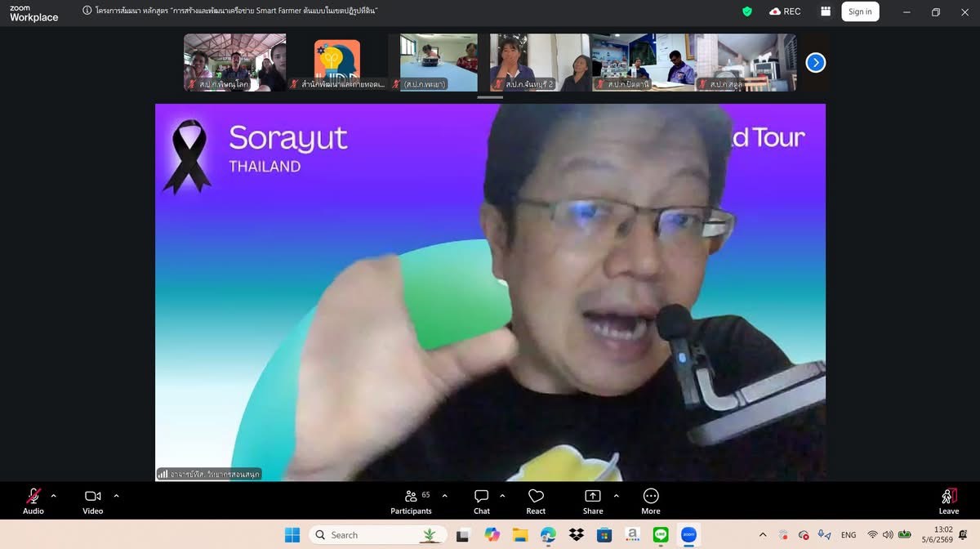Open video options caret next to Video
The width and height of the screenshot is (980, 549).
click(x=116, y=496)
